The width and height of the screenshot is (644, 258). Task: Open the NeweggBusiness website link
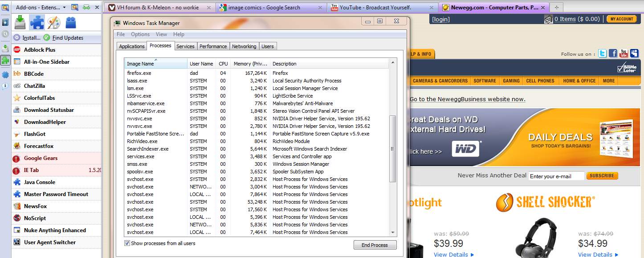point(468,99)
